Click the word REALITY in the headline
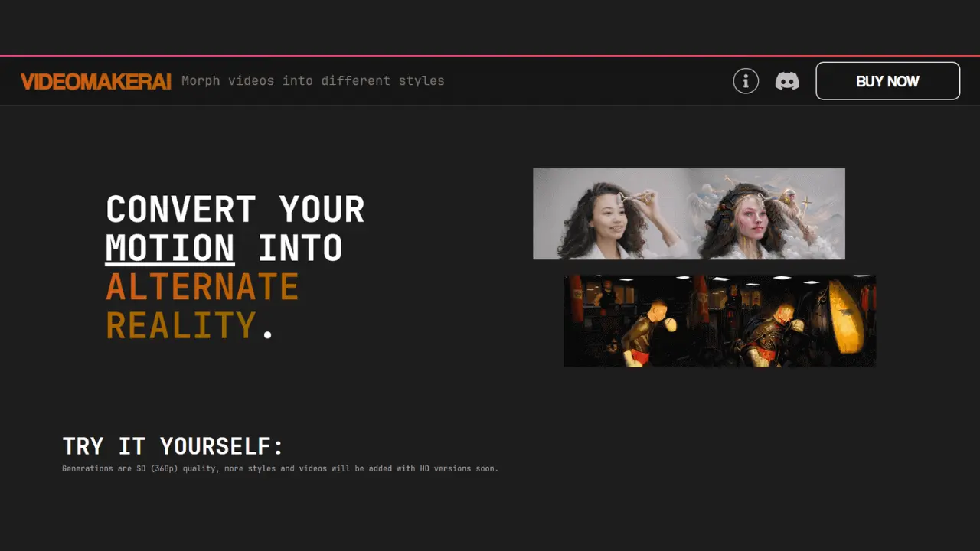The height and width of the screenshot is (551, 980). point(181,325)
